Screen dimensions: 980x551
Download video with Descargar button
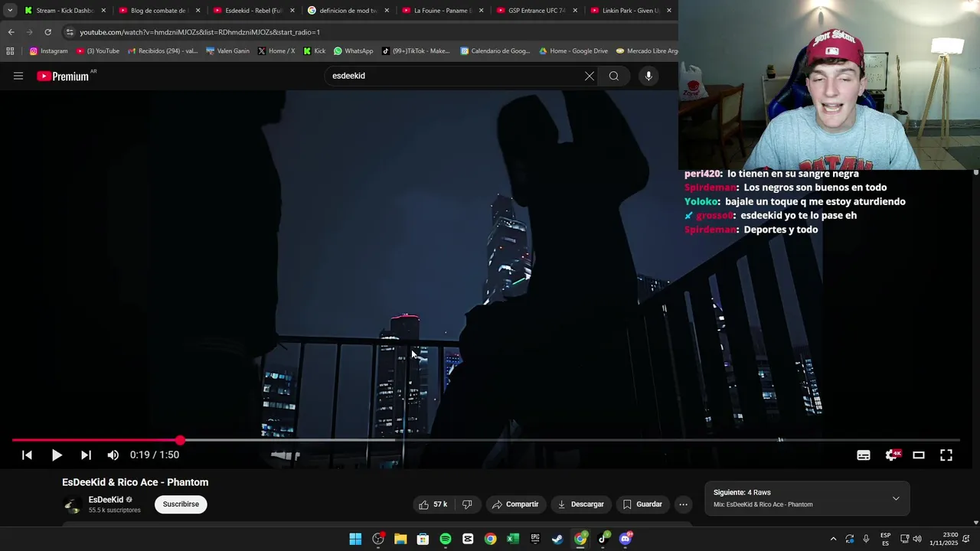[580, 504]
